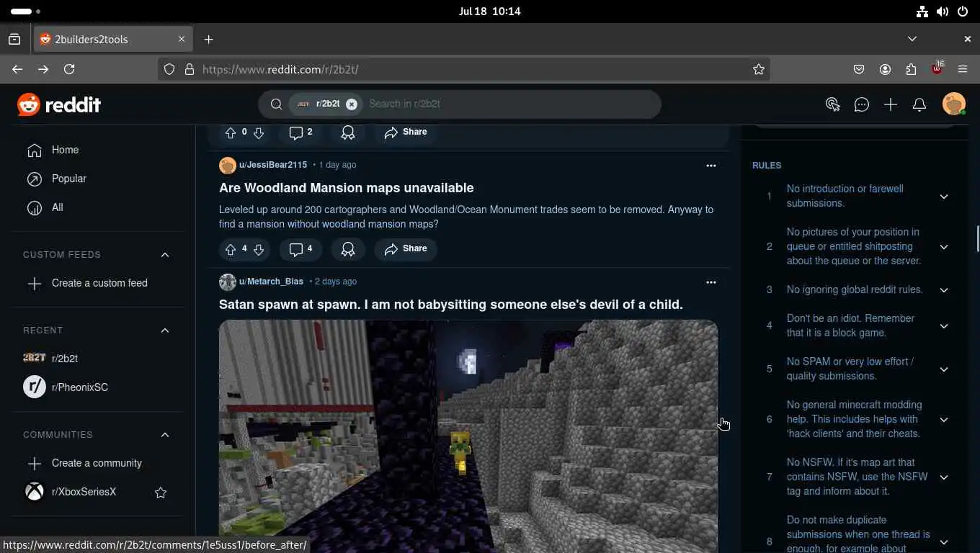Viewport: 980px width, 553px height.
Task: Favorite r/XboxSeriesX with star
Action: tap(161, 493)
